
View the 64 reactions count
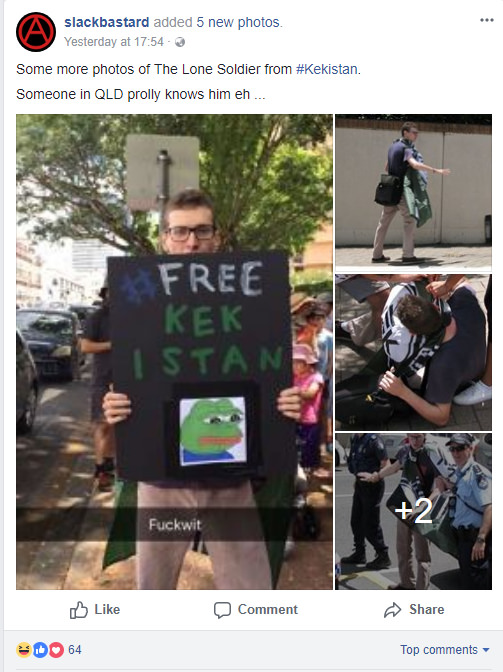pyautogui.click(x=75, y=650)
